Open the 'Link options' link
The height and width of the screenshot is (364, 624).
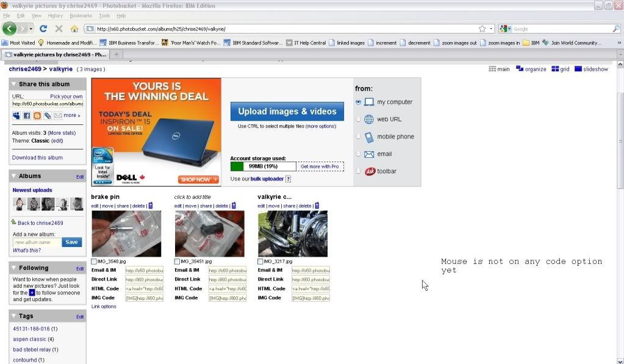coord(104,306)
